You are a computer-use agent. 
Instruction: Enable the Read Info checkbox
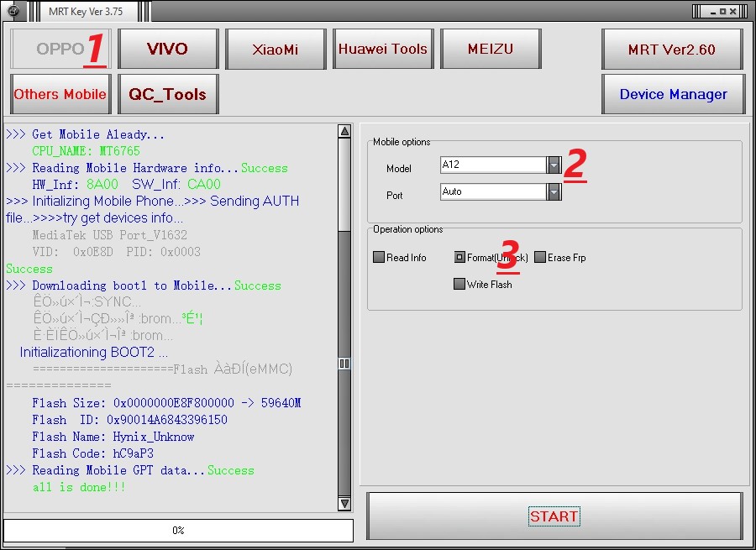pos(379,257)
